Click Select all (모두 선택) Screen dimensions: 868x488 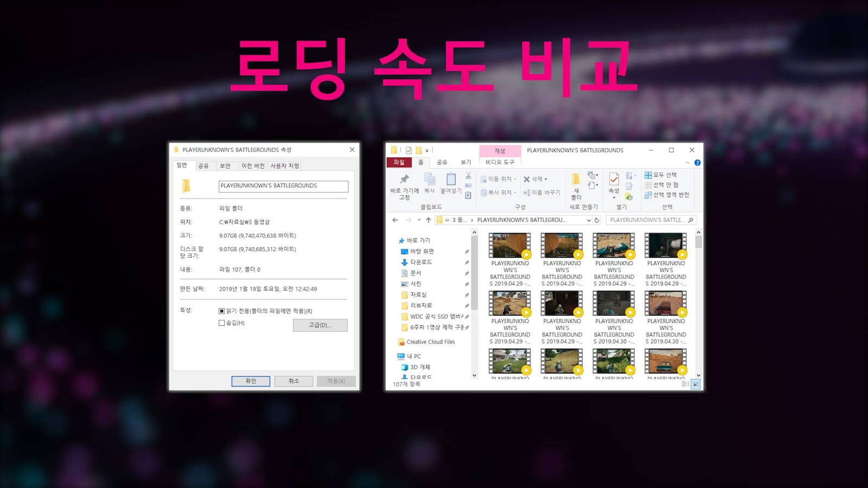point(660,175)
